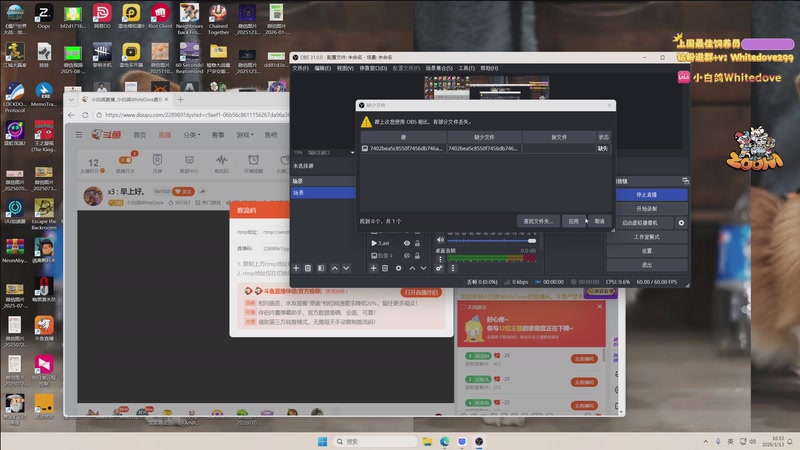The height and width of the screenshot is (450, 800).
Task: Select the highlighted scene in the OBS list
Action: coord(323,193)
